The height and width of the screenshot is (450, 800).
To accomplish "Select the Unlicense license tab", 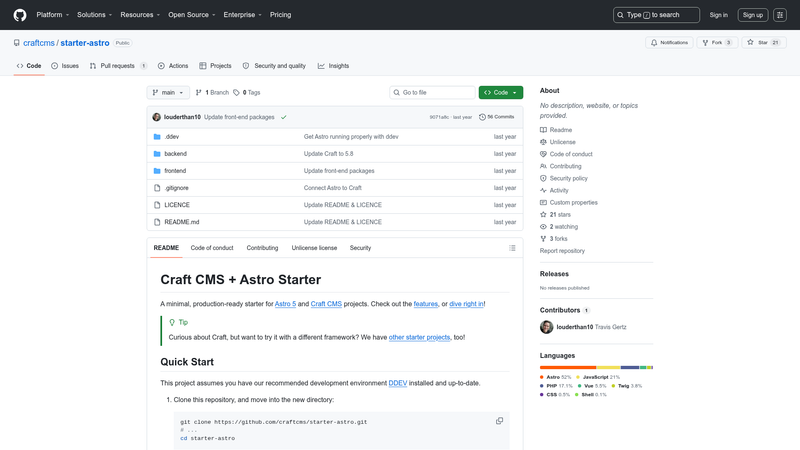I will pyautogui.click(x=314, y=248).
